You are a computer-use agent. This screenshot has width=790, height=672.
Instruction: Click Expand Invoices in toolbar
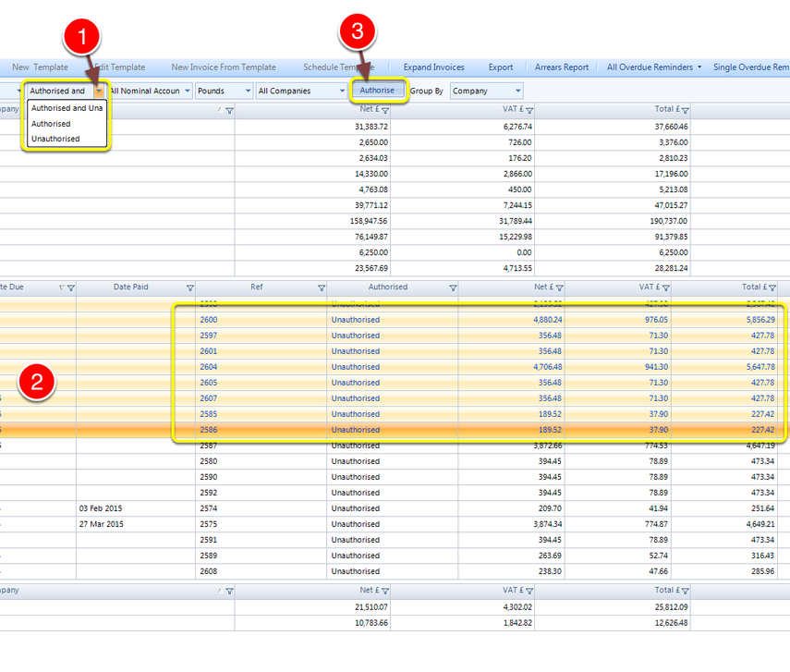coord(433,67)
